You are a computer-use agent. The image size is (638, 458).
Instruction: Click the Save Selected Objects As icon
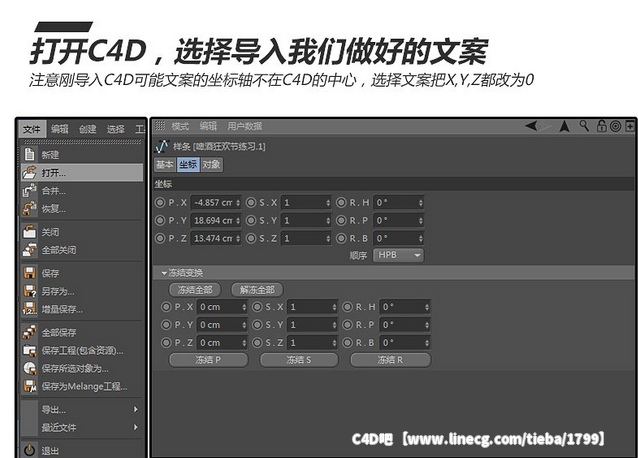[29, 368]
